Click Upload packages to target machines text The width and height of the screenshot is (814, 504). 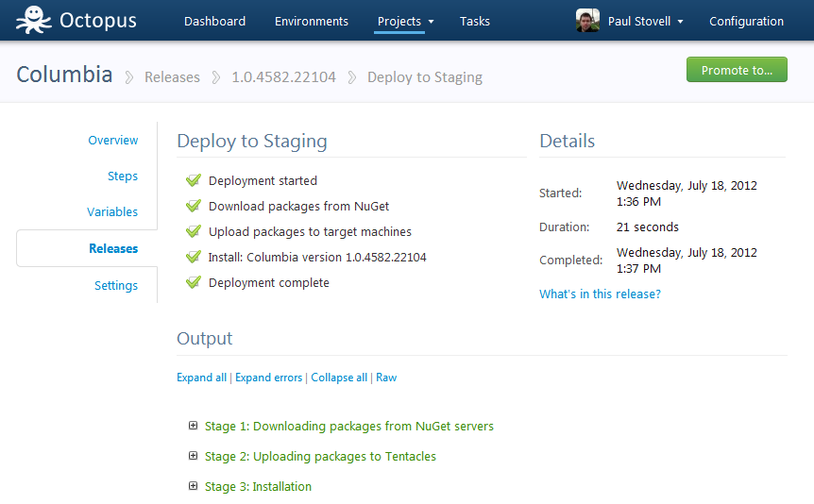[x=310, y=231]
